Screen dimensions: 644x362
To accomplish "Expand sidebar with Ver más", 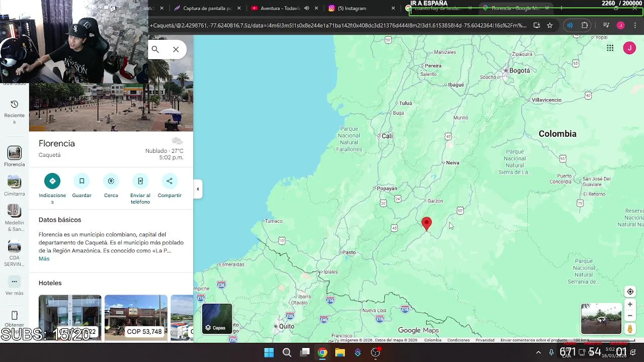I will tap(14, 286).
